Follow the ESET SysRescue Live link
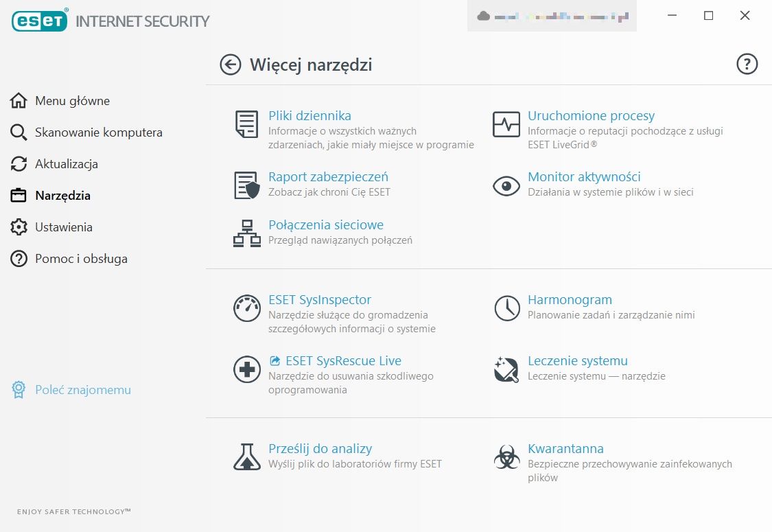772x532 pixels. click(x=344, y=360)
